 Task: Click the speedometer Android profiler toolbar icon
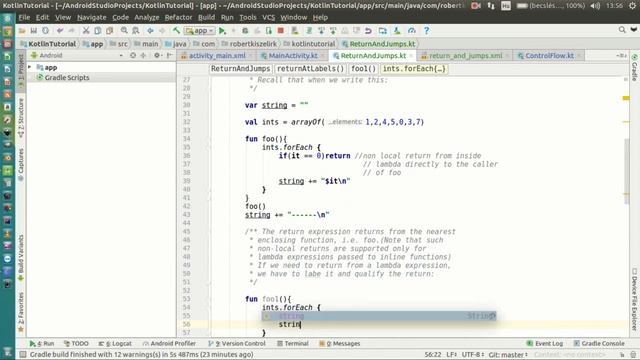point(411,31)
